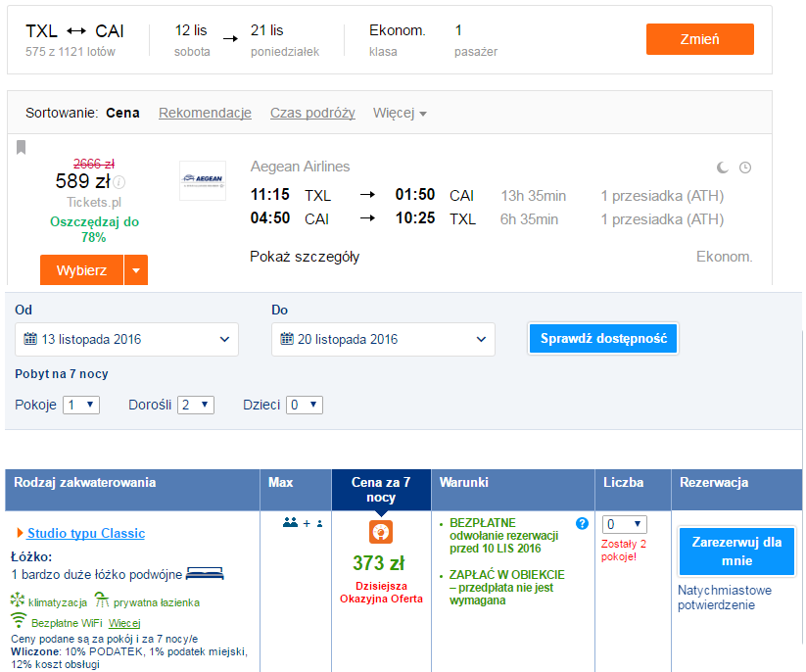
Task: Click the calendar icon in the Od field
Action: [30, 339]
